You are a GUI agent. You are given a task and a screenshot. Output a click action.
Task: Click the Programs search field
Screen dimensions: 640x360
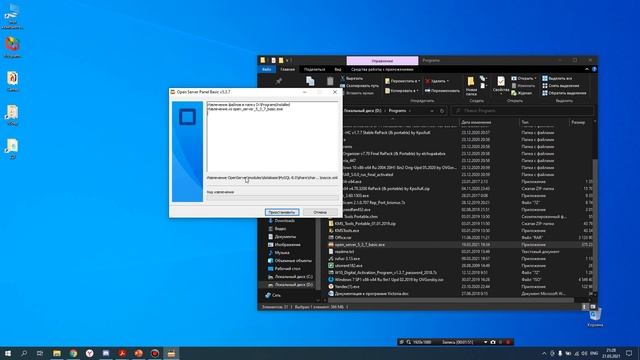522,111
